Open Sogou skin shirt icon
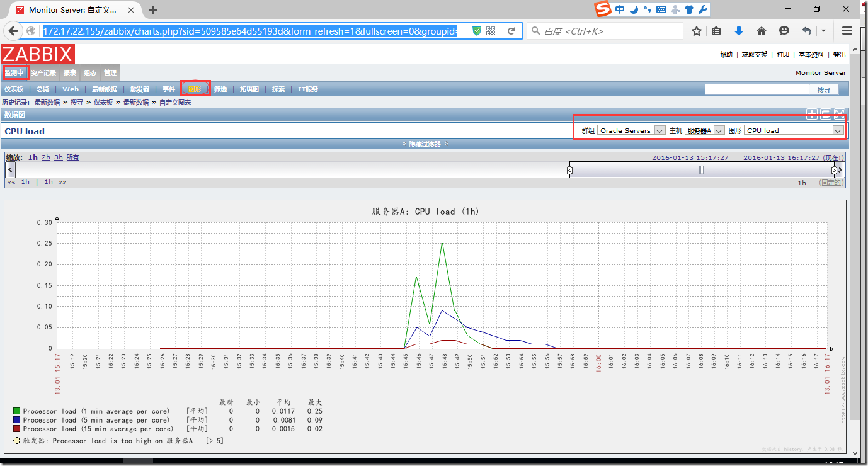 (689, 9)
